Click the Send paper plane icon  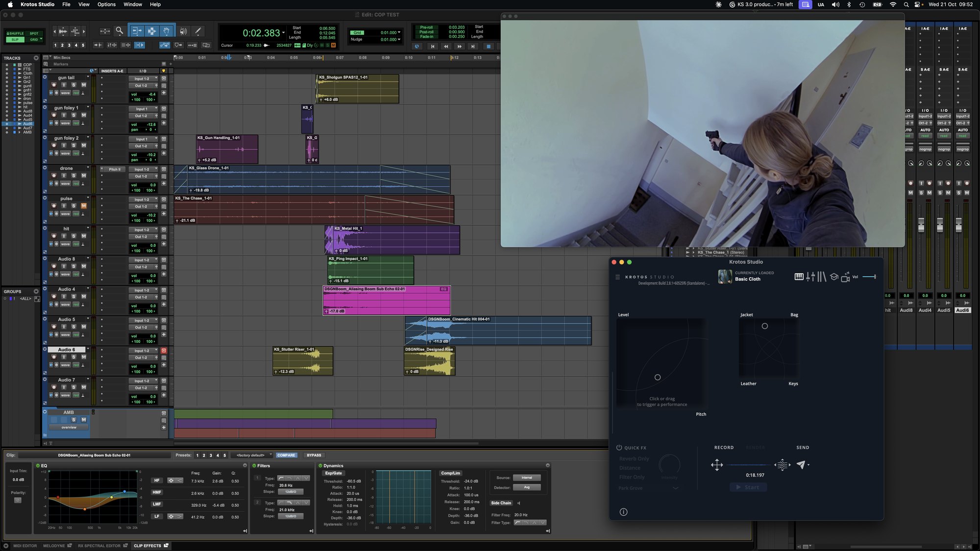801,464
